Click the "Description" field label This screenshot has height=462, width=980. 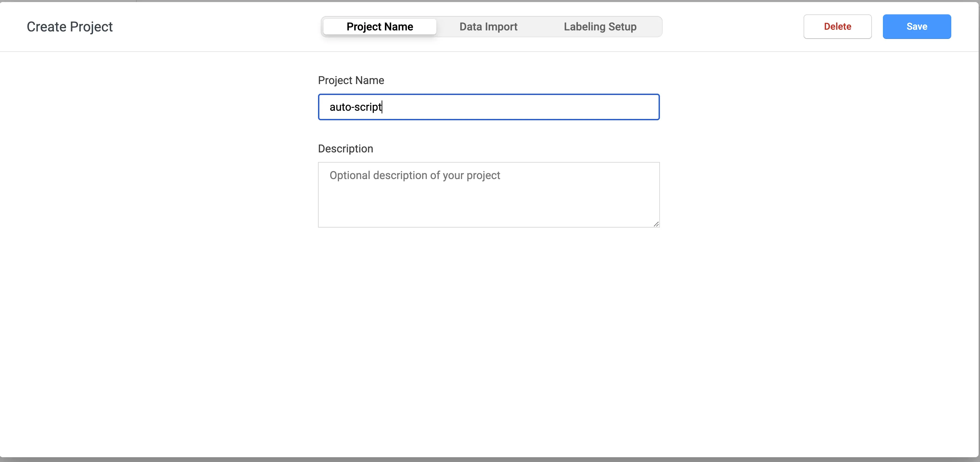(345, 149)
